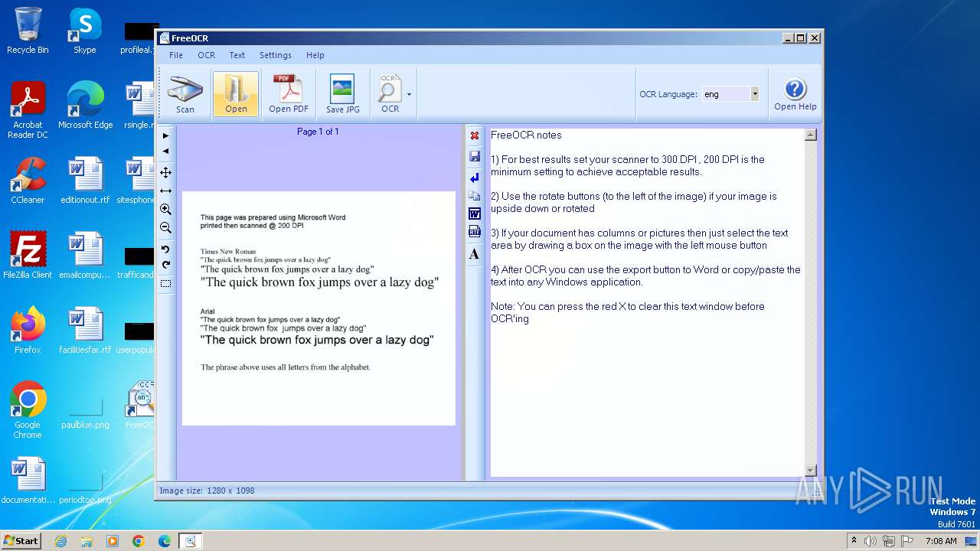Click the Open Help button
This screenshot has width=980, height=551.
[795, 94]
